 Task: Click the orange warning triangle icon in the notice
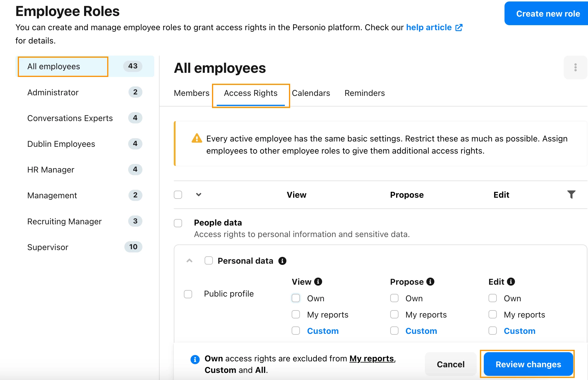click(197, 138)
